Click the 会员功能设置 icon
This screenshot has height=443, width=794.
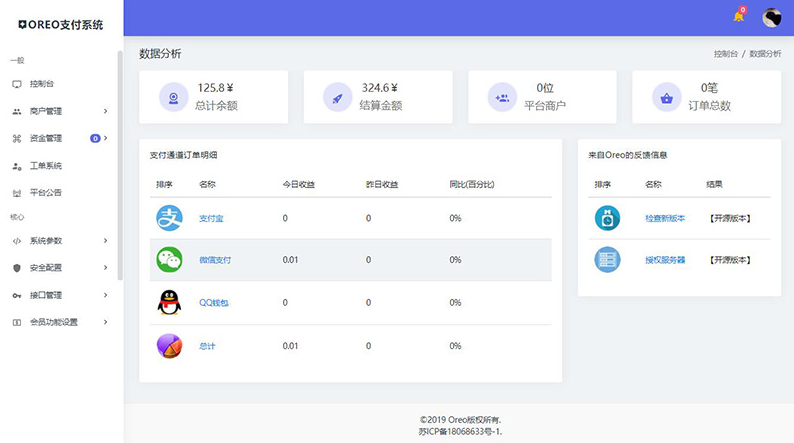pos(17,323)
